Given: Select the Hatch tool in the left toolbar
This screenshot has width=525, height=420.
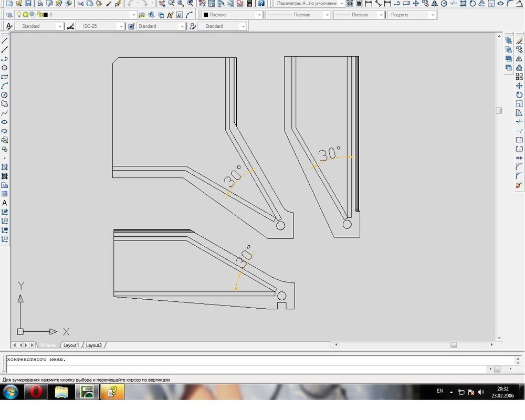Looking at the screenshot, I should (5, 167).
